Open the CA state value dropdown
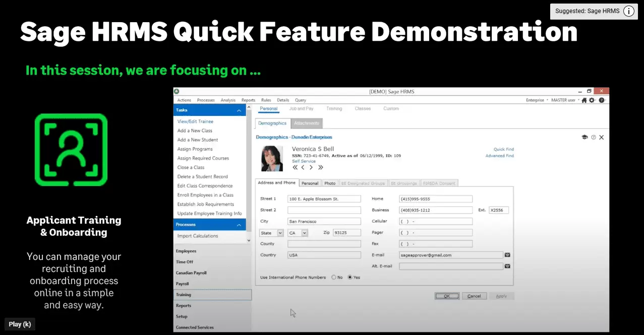 (304, 233)
